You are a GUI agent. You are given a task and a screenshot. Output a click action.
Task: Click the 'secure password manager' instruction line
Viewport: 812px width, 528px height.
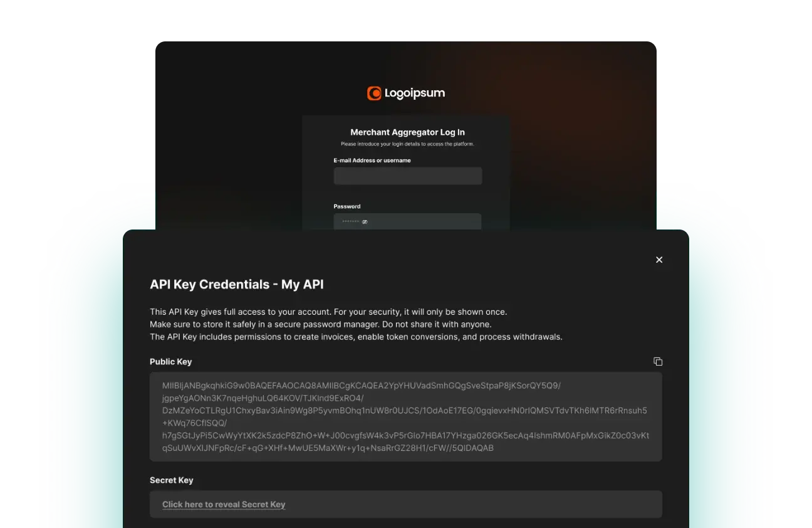[321, 324]
